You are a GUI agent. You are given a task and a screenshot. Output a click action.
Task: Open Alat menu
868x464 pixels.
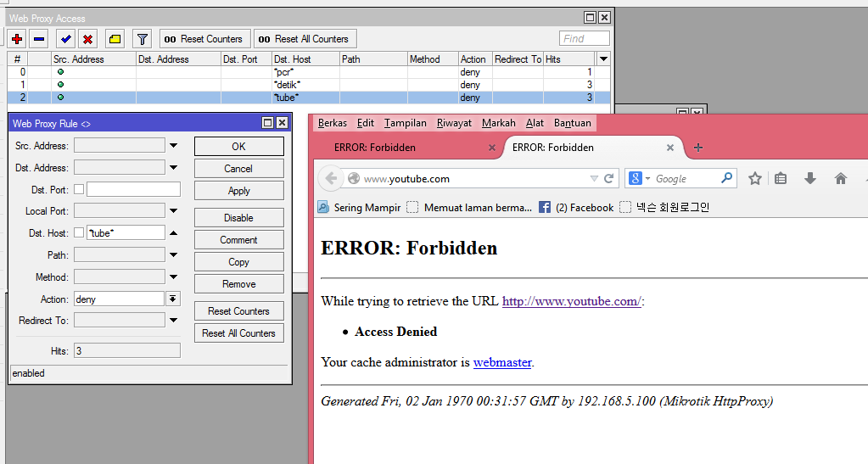pos(535,123)
